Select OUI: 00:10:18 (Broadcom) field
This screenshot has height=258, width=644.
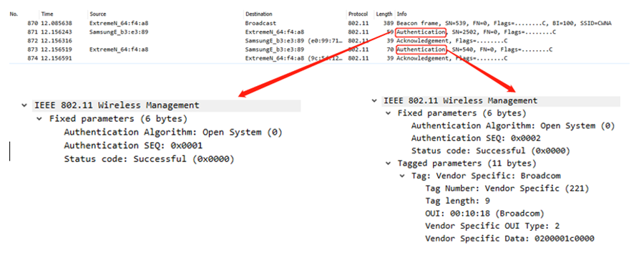coord(484,214)
